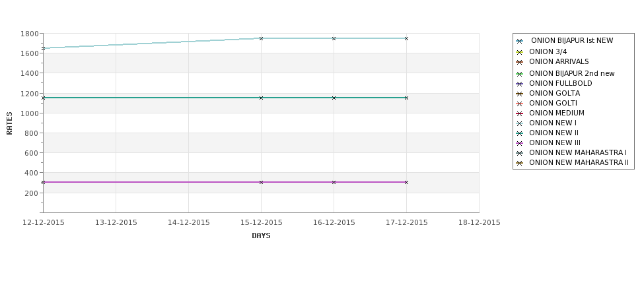Click the ONION 3/4 legend marker
644x283 pixels.
[x=520, y=52]
